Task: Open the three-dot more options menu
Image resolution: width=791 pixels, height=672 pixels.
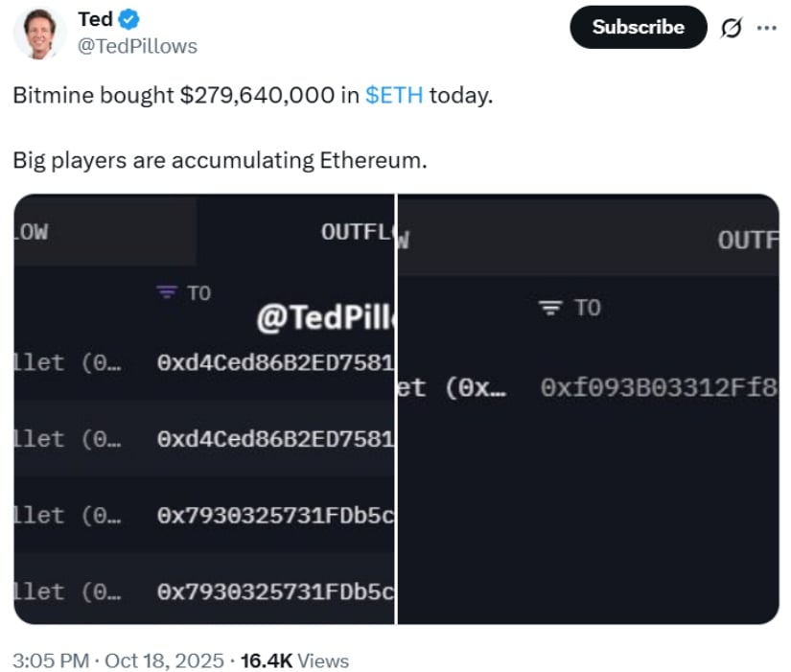Action: (x=767, y=28)
